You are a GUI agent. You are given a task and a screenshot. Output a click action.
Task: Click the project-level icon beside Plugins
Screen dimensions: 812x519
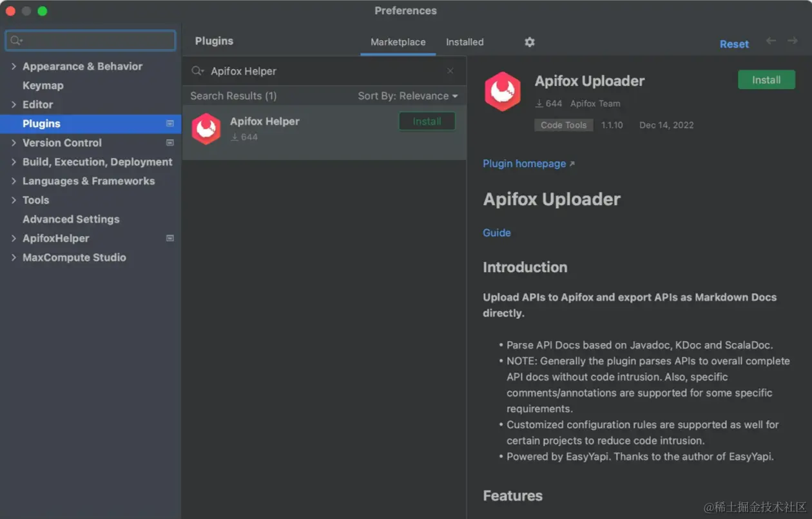pos(170,123)
